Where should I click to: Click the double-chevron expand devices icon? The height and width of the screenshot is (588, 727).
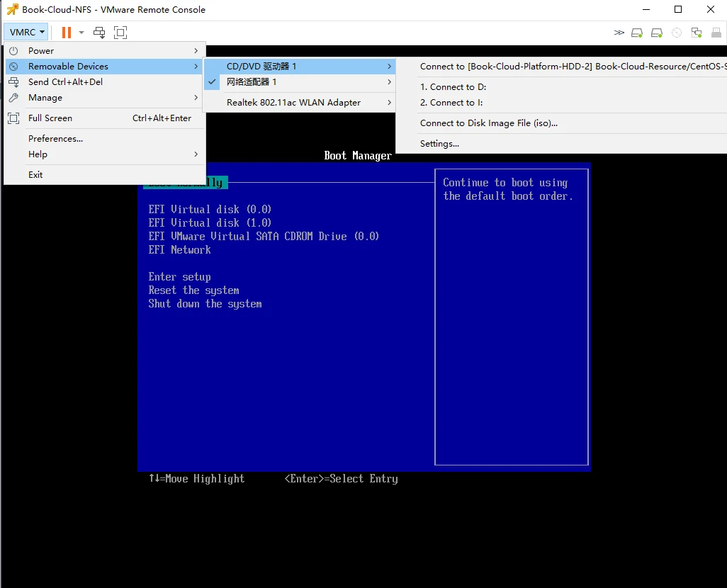pyautogui.click(x=619, y=33)
